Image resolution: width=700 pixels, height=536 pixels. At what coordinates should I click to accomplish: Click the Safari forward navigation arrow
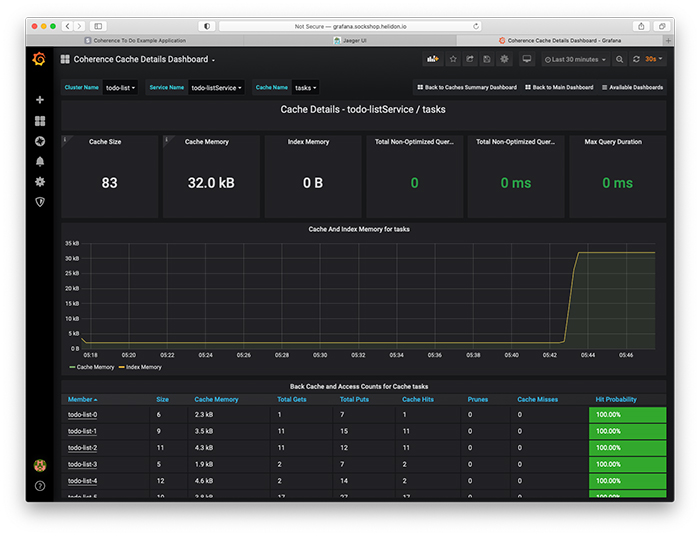[x=79, y=26]
